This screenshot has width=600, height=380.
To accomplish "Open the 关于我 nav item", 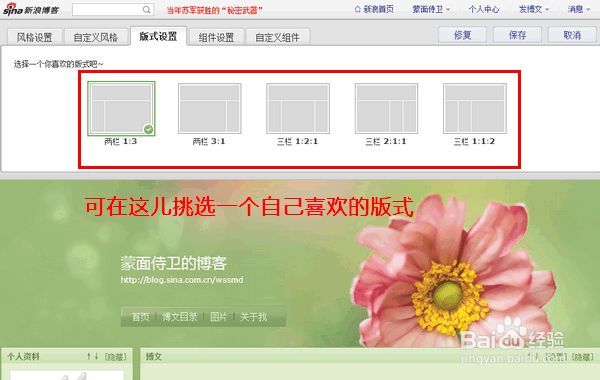I will [x=254, y=317].
